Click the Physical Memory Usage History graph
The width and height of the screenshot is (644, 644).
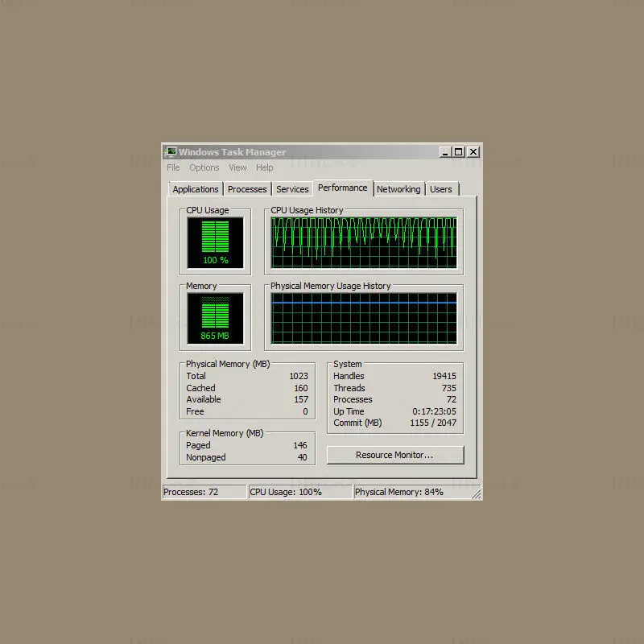(364, 318)
